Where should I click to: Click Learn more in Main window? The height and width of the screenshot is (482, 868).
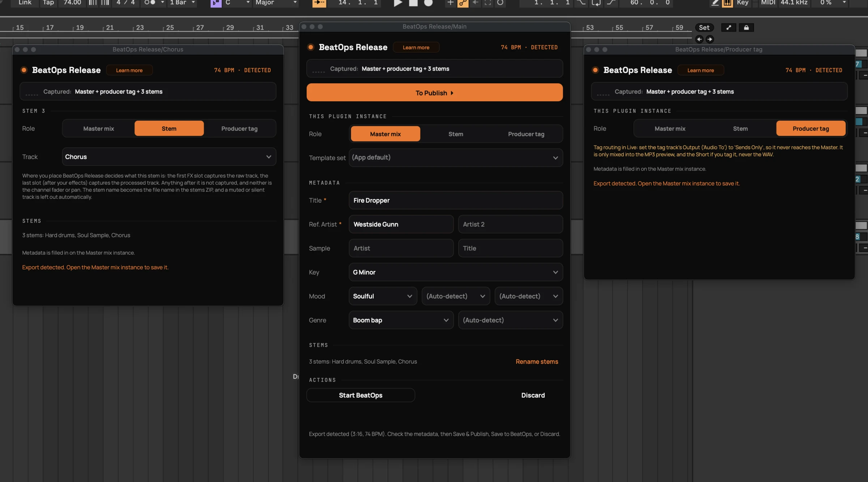point(416,47)
